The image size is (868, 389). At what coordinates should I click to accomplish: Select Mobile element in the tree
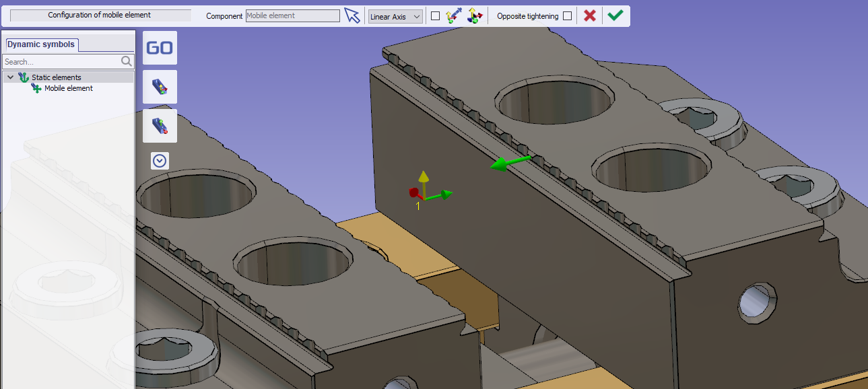point(68,88)
